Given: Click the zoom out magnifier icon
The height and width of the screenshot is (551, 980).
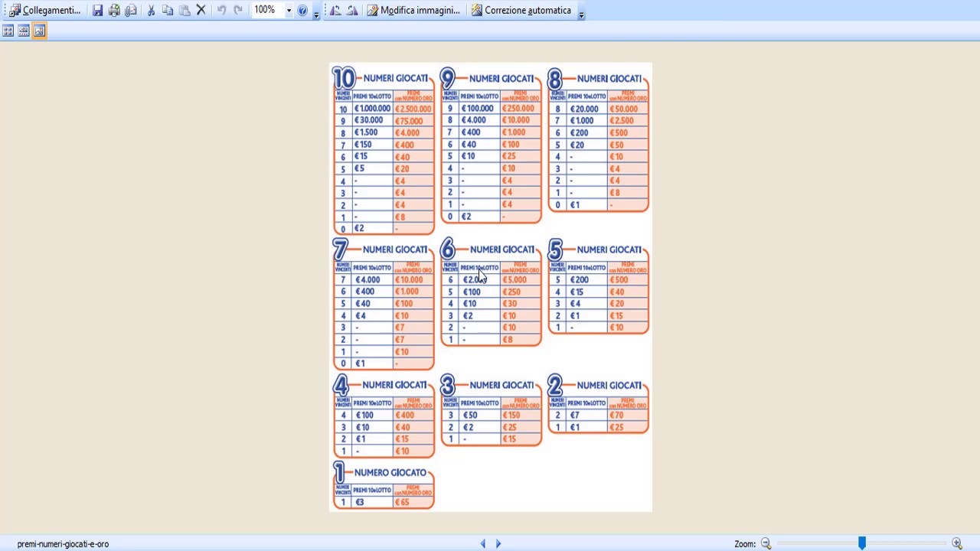Looking at the screenshot, I should [766, 543].
